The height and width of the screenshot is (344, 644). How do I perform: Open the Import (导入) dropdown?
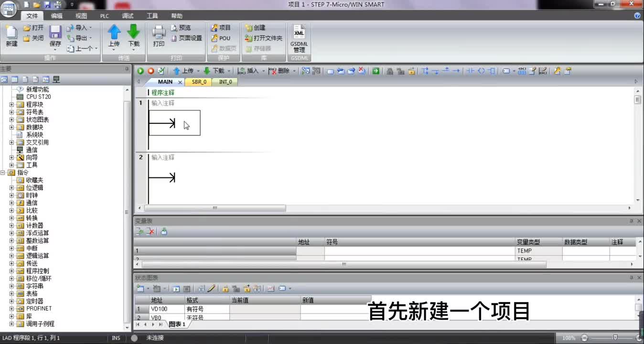click(x=79, y=28)
